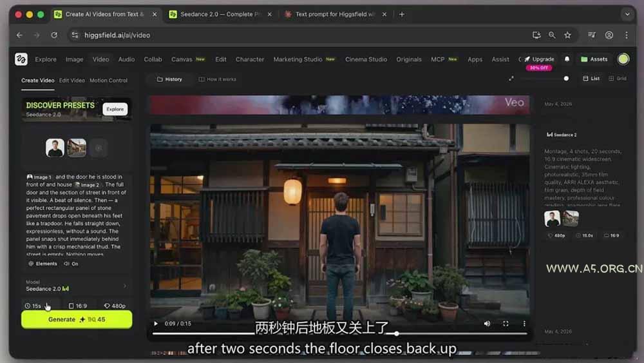Switch to Create Video tab
This screenshot has width=644, height=363.
click(x=38, y=81)
